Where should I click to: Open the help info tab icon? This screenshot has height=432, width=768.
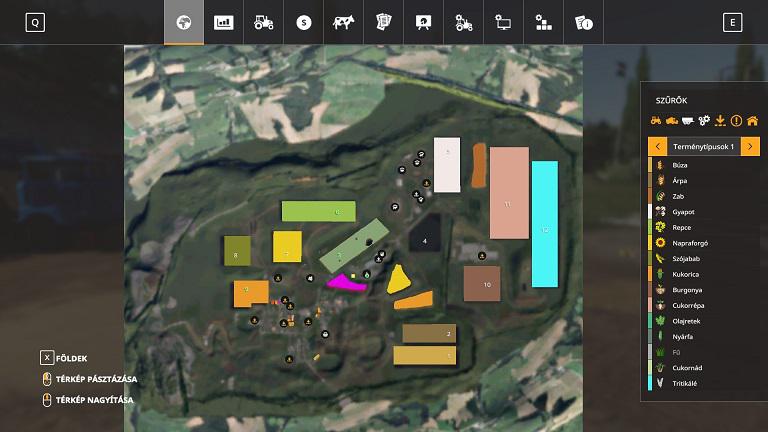[584, 22]
